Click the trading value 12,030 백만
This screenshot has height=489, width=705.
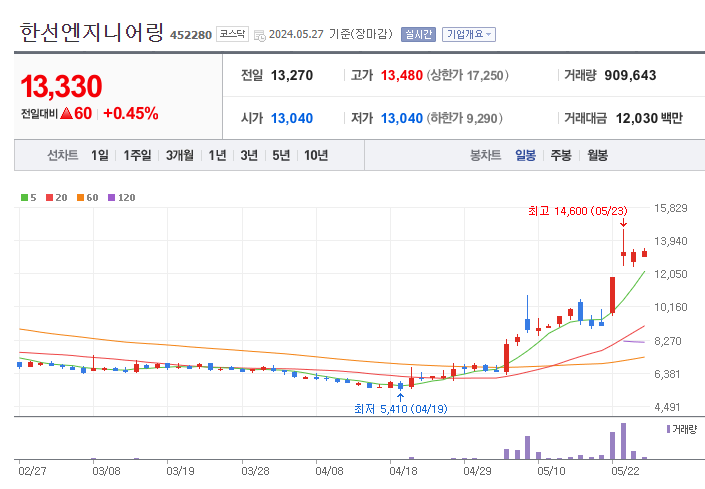pos(649,118)
